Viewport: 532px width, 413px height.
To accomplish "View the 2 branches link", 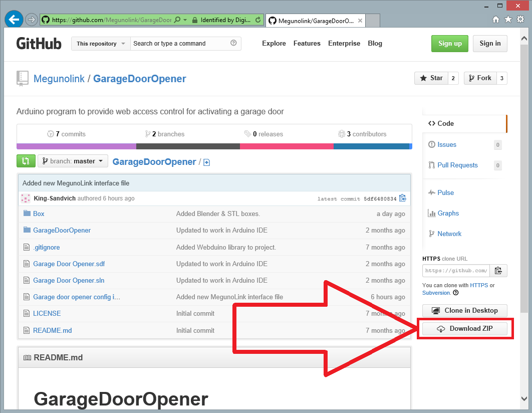I will [165, 134].
